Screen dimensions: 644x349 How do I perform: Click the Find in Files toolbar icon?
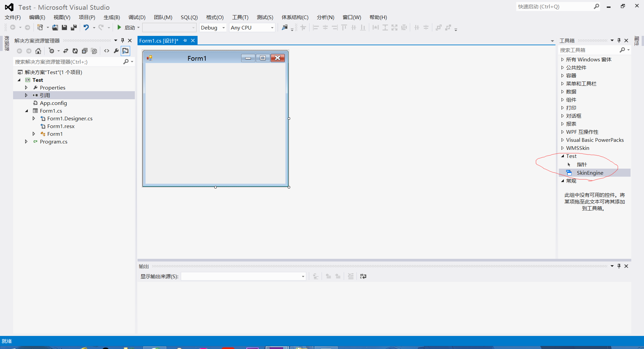[x=284, y=27]
